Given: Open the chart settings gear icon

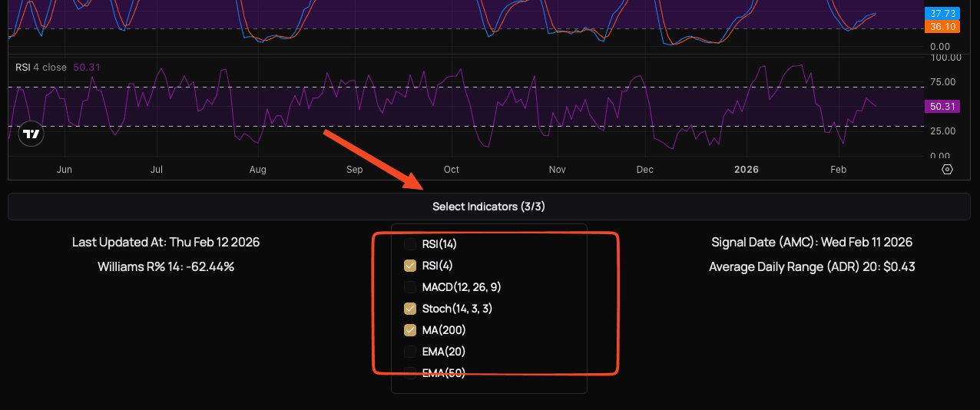Looking at the screenshot, I should 947,170.
